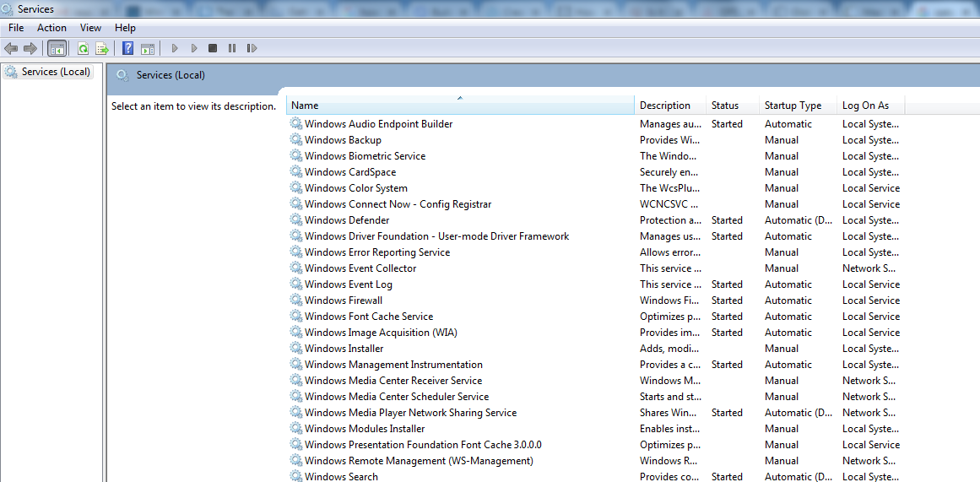Click the gear icon beside Windows Color System
Screen dimensions: 980x482
coord(296,188)
